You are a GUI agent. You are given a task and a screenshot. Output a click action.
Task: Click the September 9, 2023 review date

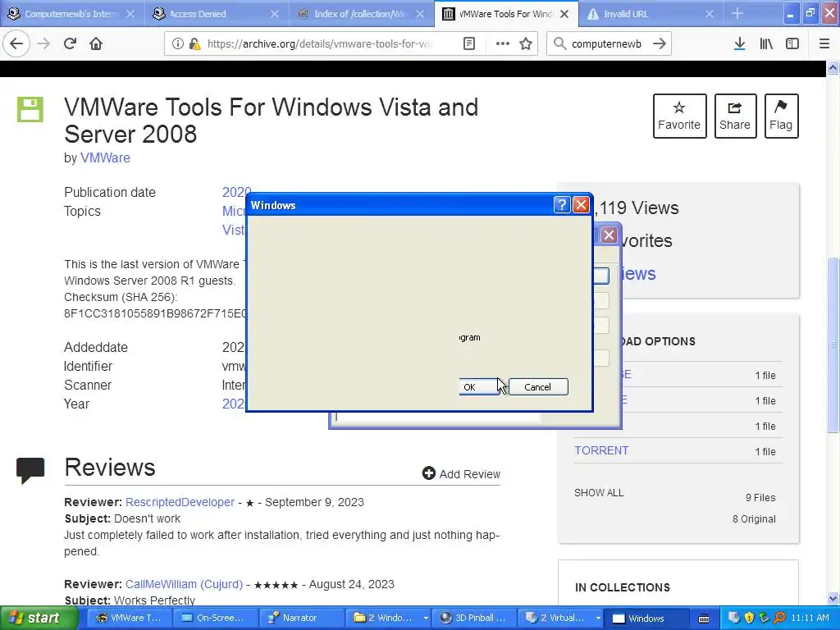(314, 502)
